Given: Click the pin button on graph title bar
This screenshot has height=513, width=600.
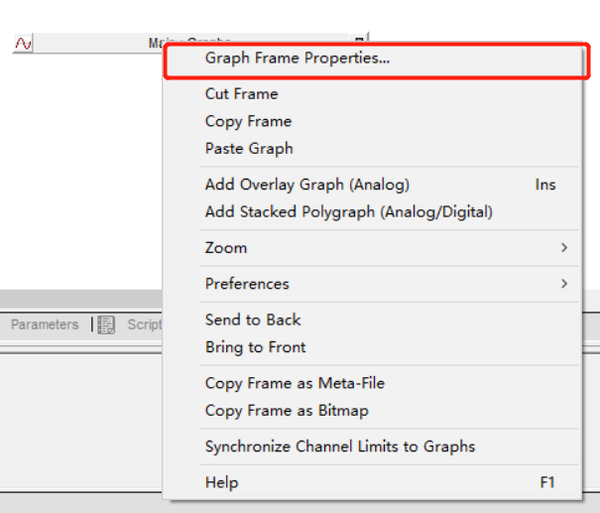Looking at the screenshot, I should [x=361, y=41].
